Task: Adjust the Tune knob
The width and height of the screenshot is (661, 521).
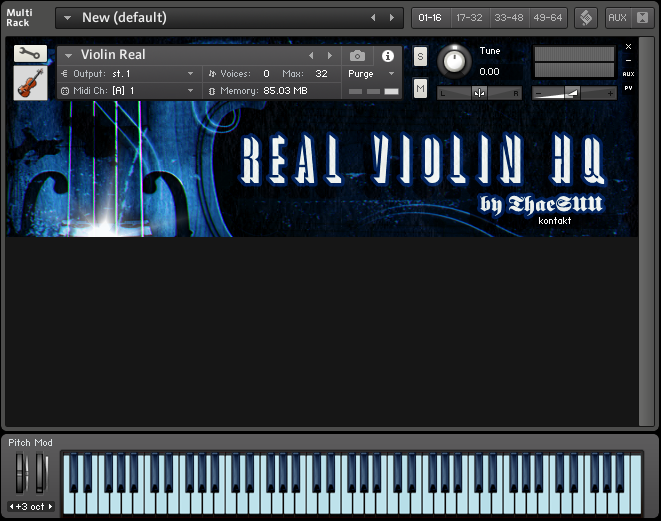Action: tap(454, 62)
